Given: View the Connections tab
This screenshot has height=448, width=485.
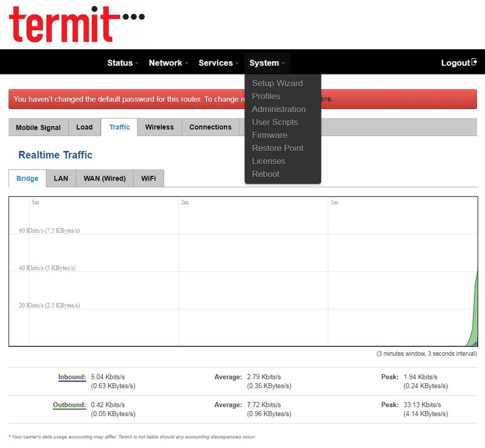Looking at the screenshot, I should [x=210, y=127].
